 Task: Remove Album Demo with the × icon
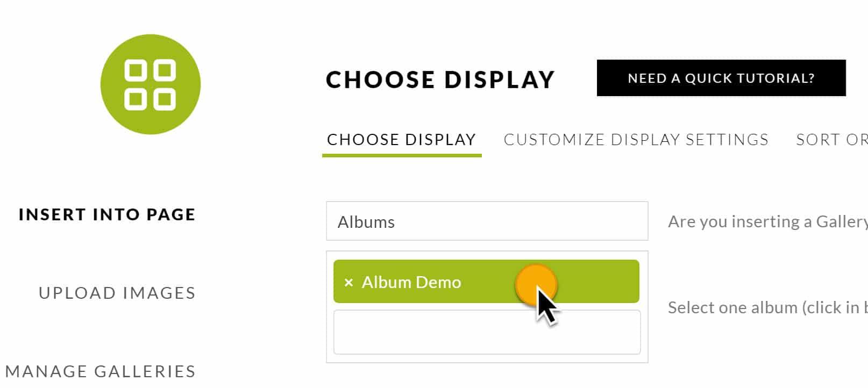348,283
